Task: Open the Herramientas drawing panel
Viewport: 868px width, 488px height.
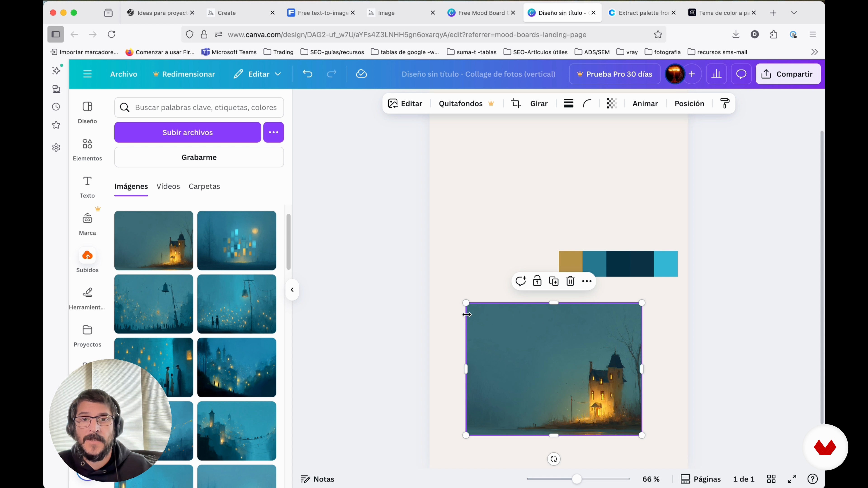Action: 87,299
